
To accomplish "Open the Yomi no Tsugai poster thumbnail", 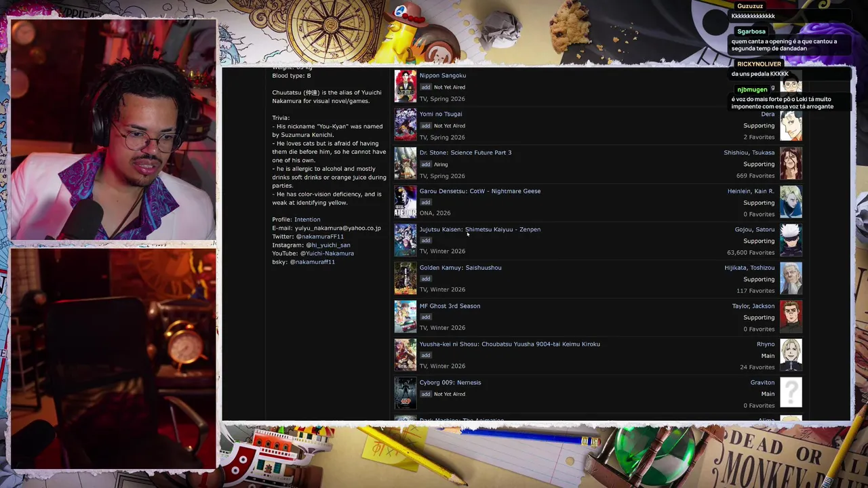I will pos(406,125).
